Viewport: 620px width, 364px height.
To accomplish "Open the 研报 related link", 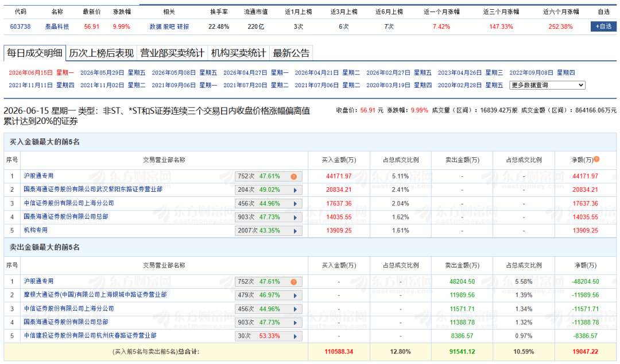I will point(183,26).
